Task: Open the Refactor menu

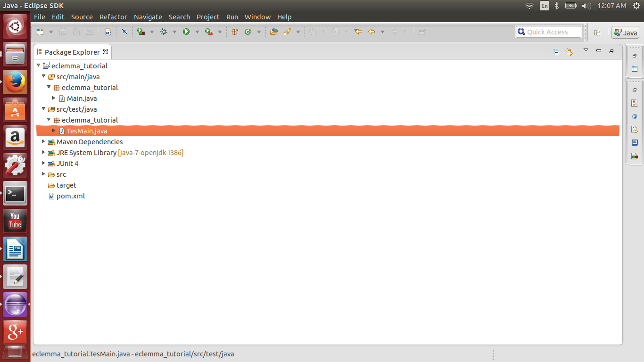Action: (113, 17)
